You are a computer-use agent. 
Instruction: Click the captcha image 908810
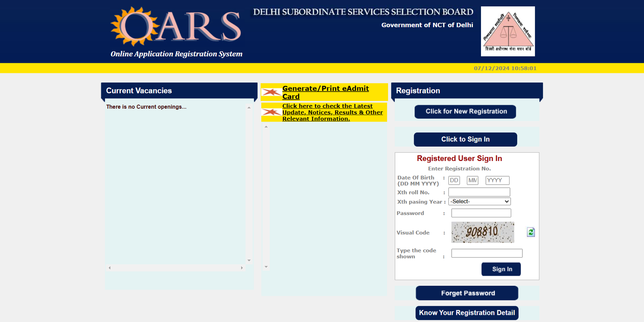[x=483, y=232]
